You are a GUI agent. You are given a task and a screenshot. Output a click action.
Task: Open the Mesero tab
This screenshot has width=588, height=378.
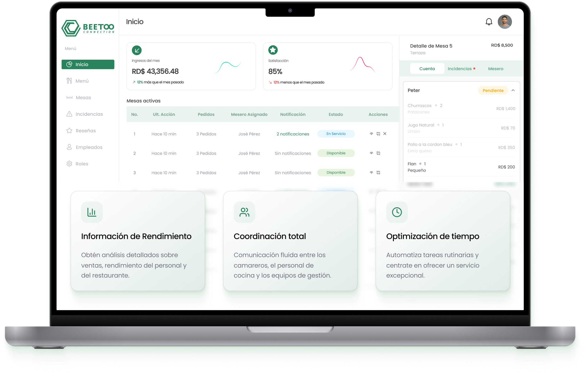pyautogui.click(x=496, y=68)
